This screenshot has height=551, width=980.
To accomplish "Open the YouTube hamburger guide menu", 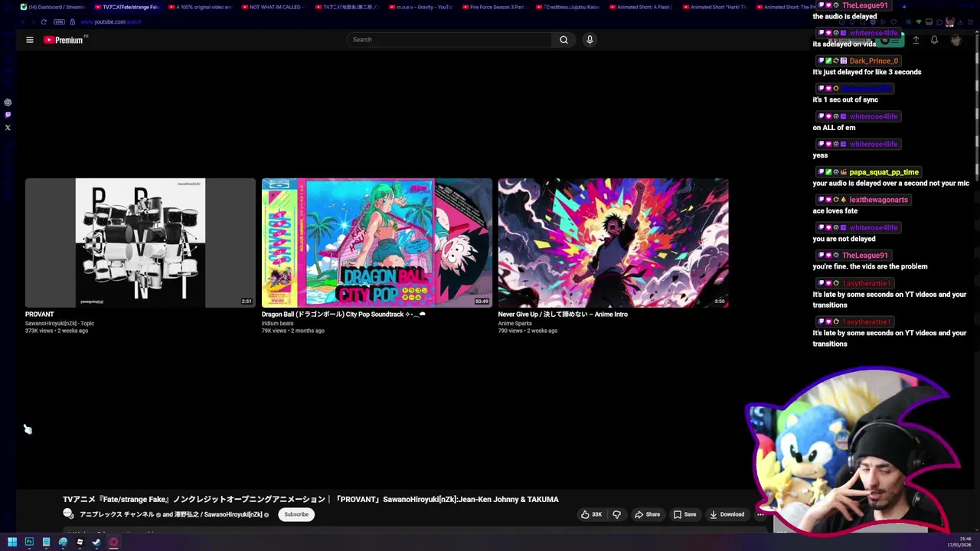I will point(30,40).
